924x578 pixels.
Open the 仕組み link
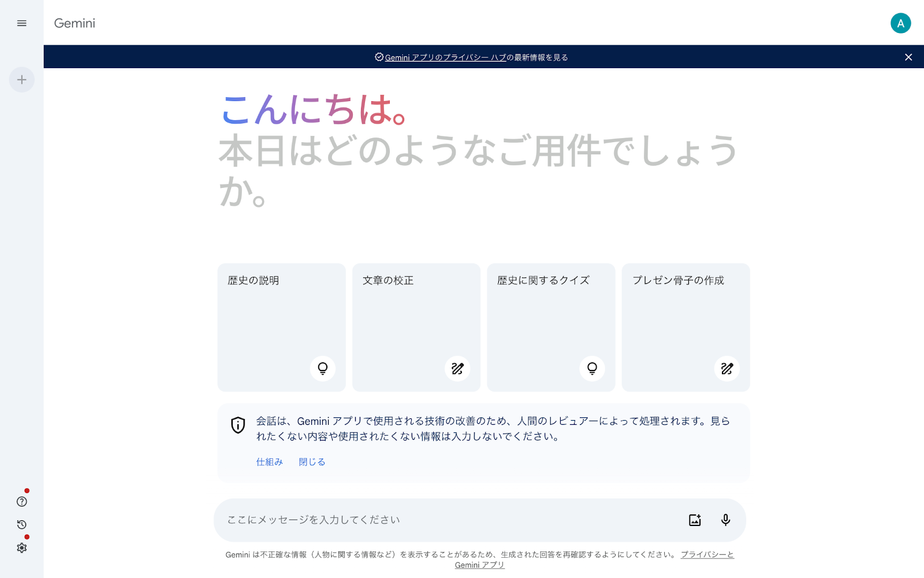click(270, 462)
